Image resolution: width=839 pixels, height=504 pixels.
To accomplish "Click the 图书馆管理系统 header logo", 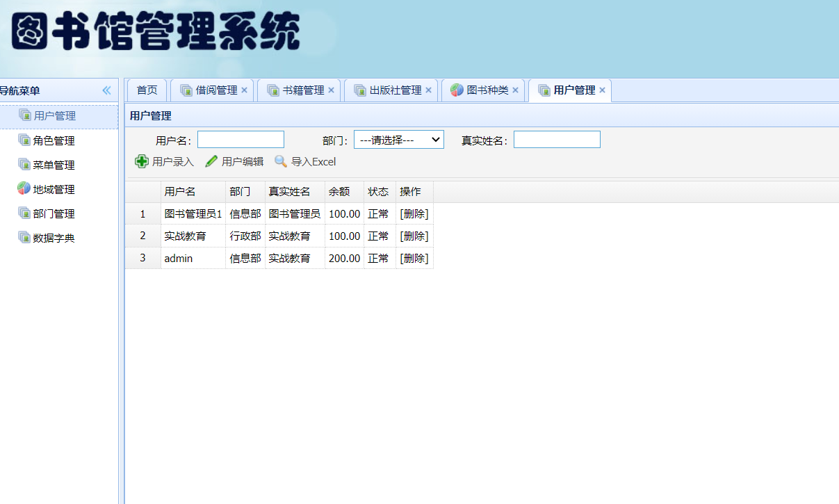I will coord(157,33).
